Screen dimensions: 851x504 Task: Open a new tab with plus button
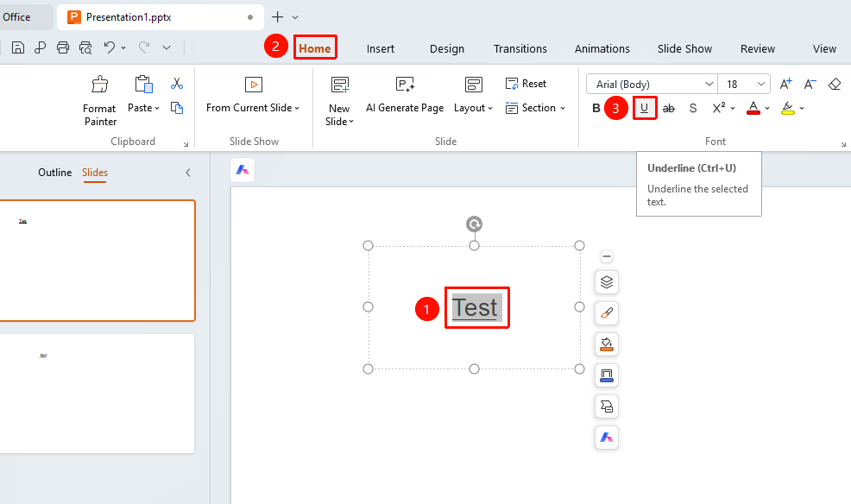click(277, 17)
